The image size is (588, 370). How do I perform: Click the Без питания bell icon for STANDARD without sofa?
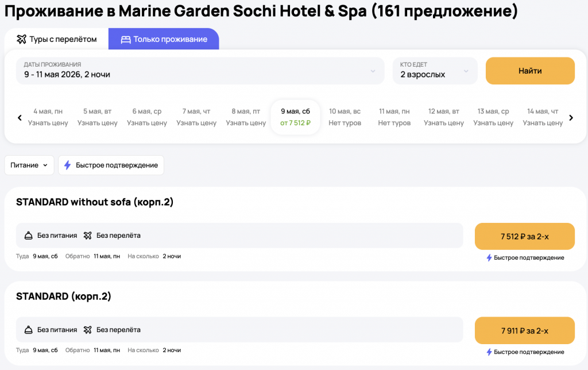coord(28,236)
